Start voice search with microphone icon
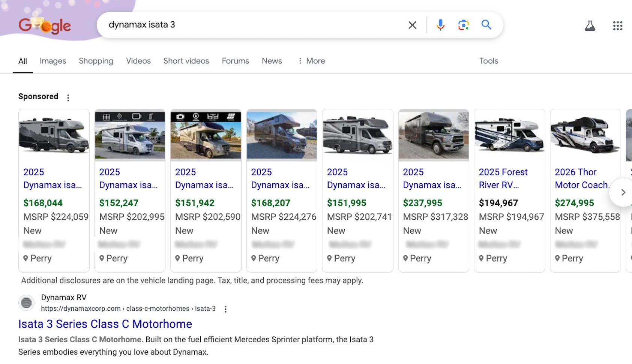632x364 pixels. [x=441, y=25]
